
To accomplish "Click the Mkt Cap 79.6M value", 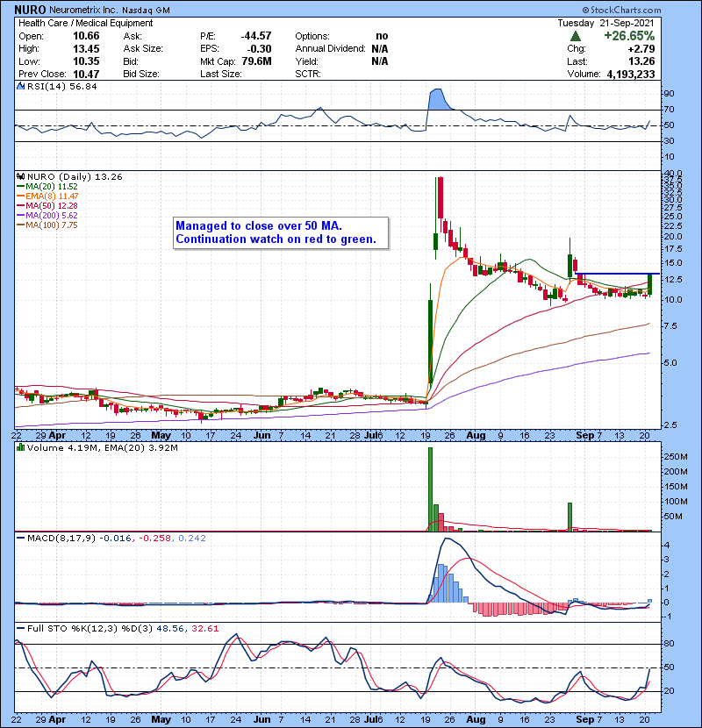I will tap(256, 61).
